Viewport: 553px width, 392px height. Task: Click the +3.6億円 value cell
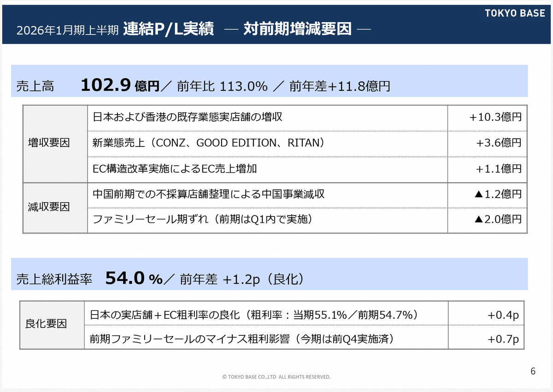click(x=487, y=144)
